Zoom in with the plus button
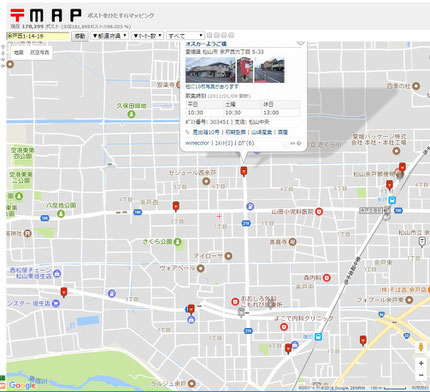Viewport: 430px width, 392px height. 421,363
